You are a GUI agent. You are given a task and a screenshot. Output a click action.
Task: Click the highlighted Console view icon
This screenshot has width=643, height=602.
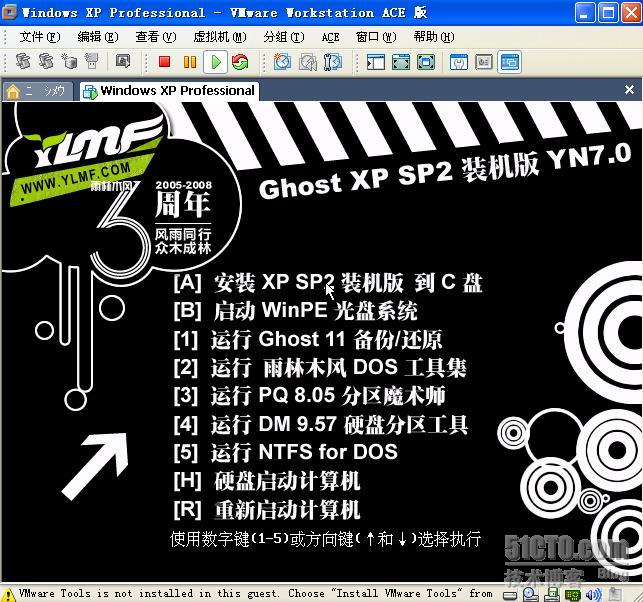(x=509, y=62)
